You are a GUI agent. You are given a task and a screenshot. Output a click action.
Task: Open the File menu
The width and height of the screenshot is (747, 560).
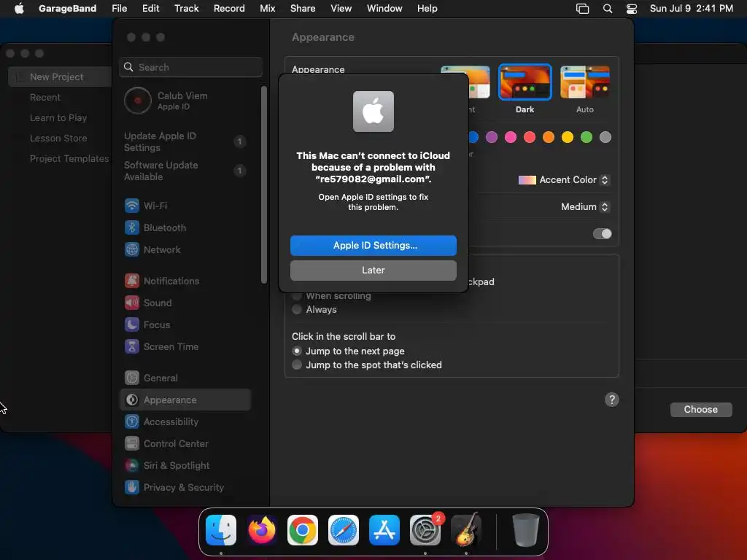coord(119,9)
